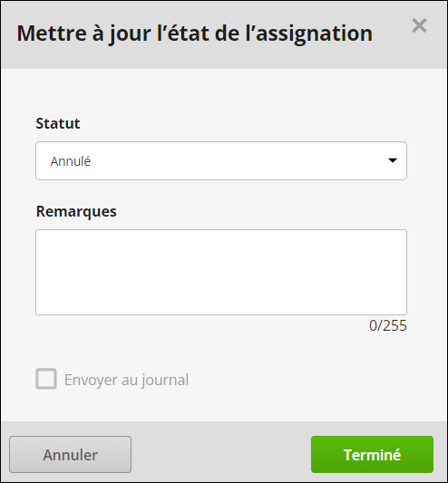Expand the status combo box list
Image resolution: width=448 pixels, height=483 pixels.
point(221,160)
